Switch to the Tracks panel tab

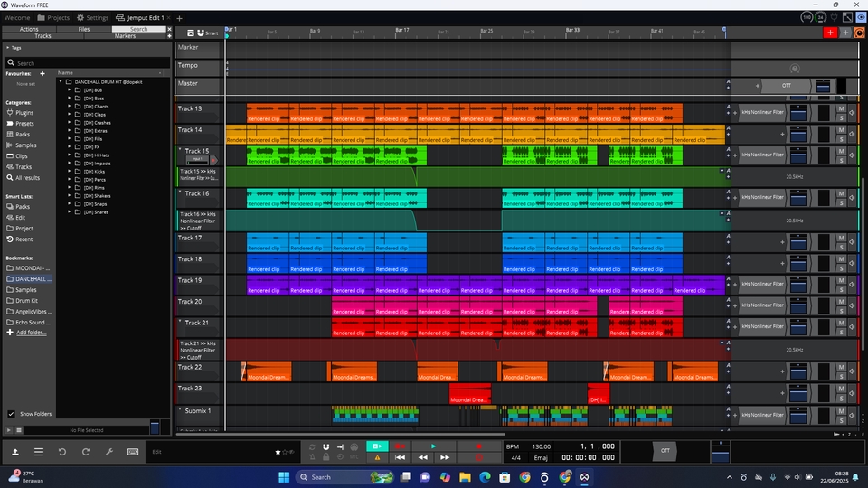pos(42,36)
